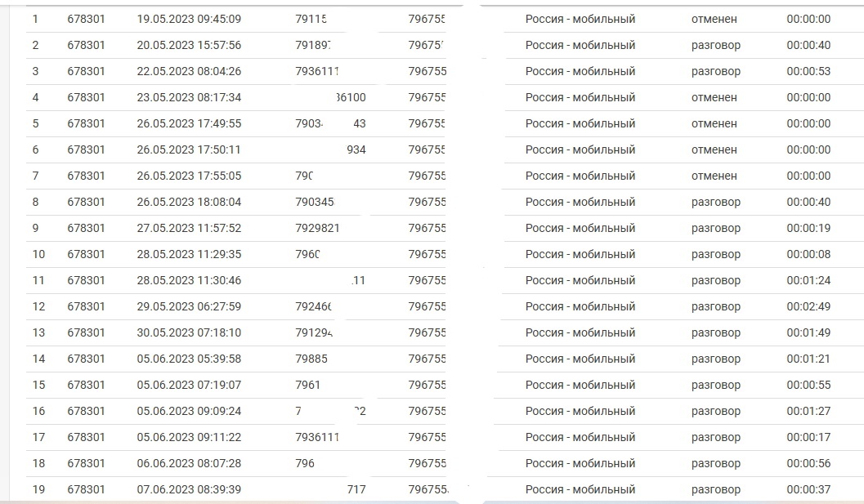Screen dimensions: 864x504
Task: Click the date 30.05.2023 07:18:10
Action: click(189, 332)
